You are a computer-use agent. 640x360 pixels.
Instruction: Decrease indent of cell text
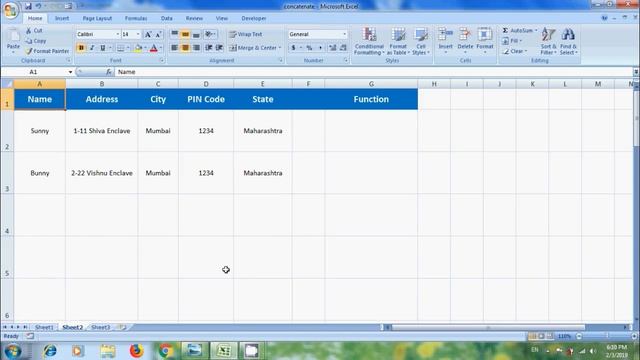(x=209, y=48)
